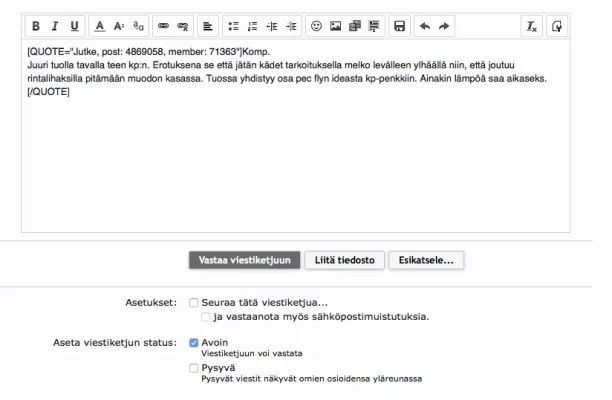Click the [/QUOTE] closing tag text
This screenshot has height=400, width=612.
[x=48, y=92]
